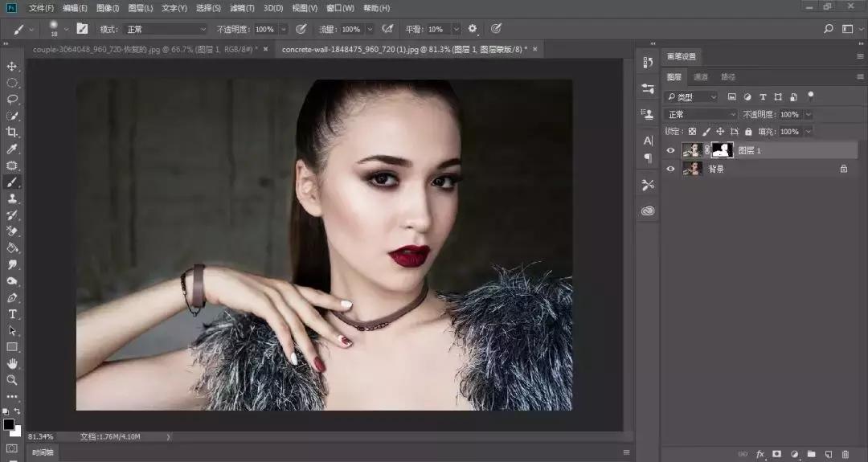The width and height of the screenshot is (868, 462).
Task: Click the foreground color swatch
Action: point(9,424)
